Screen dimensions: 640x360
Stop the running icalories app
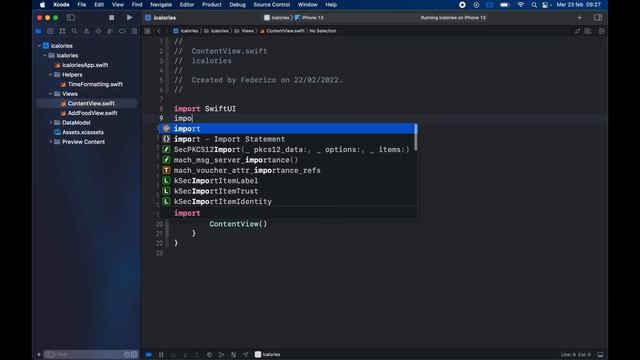111,18
